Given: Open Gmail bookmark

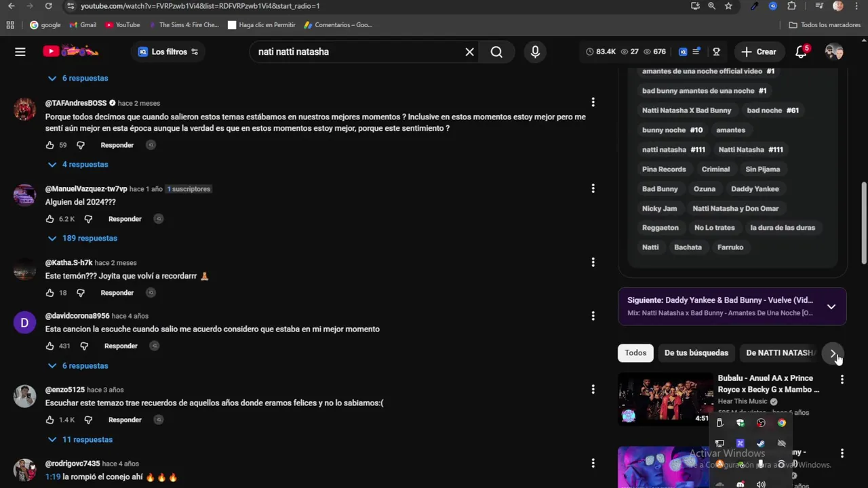Looking at the screenshot, I should (83, 25).
